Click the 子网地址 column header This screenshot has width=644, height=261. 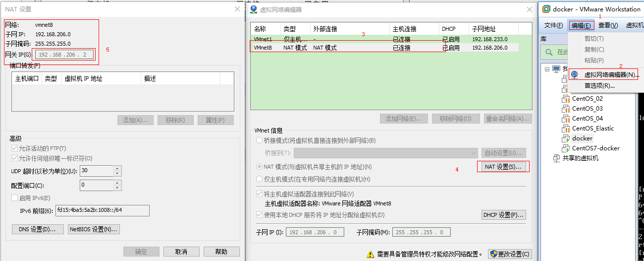click(x=494, y=29)
